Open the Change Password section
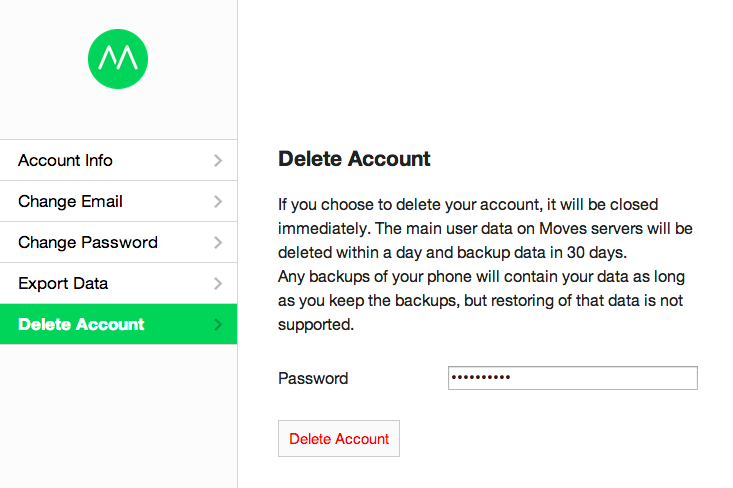This screenshot has width=733, height=488. pos(88,243)
